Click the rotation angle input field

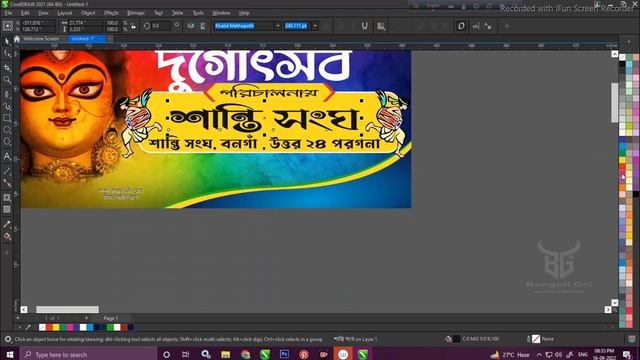pyautogui.click(x=161, y=26)
